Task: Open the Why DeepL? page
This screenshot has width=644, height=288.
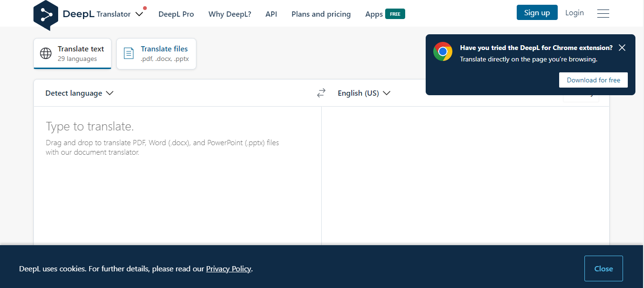Action: tap(230, 14)
